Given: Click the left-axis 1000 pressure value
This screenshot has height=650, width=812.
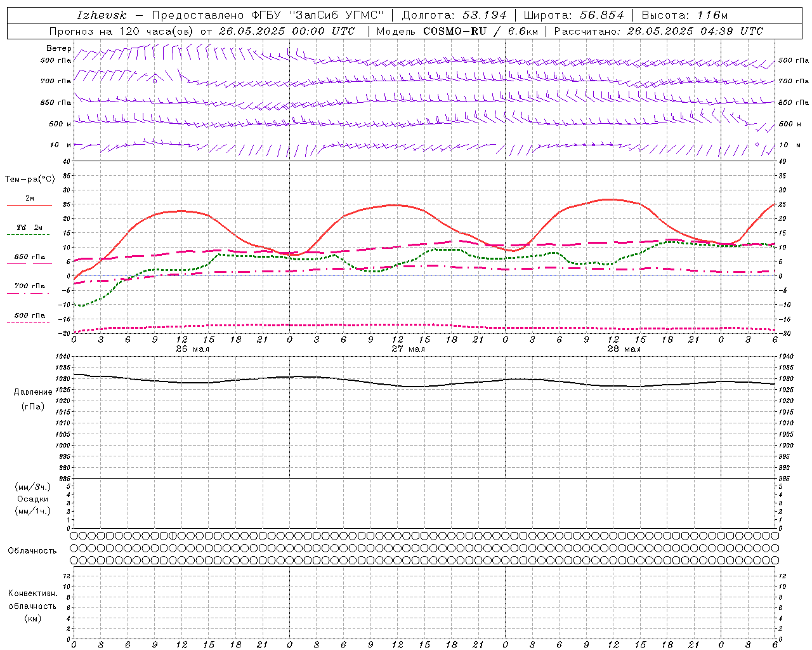Looking at the screenshot, I should pyautogui.click(x=64, y=446).
